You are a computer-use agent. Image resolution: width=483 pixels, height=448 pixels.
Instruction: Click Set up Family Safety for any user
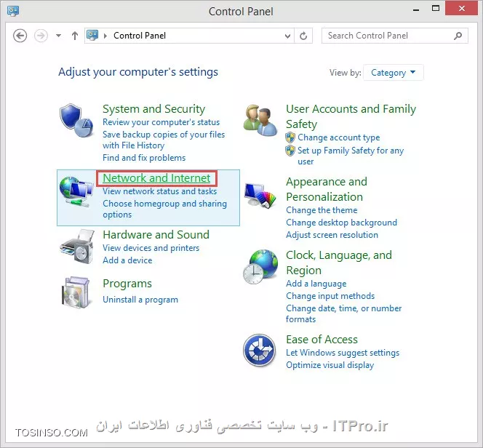coord(351,156)
